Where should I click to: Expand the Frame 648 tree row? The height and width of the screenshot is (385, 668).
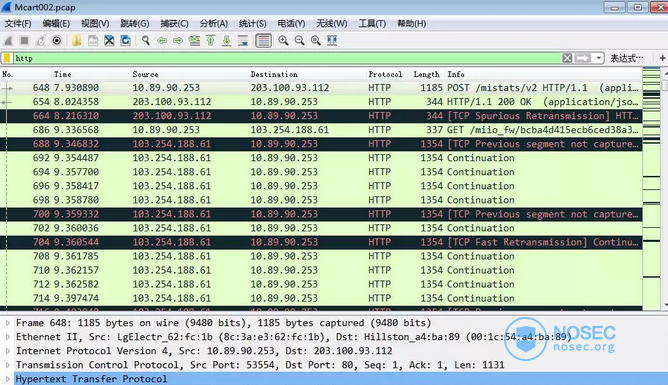8,323
